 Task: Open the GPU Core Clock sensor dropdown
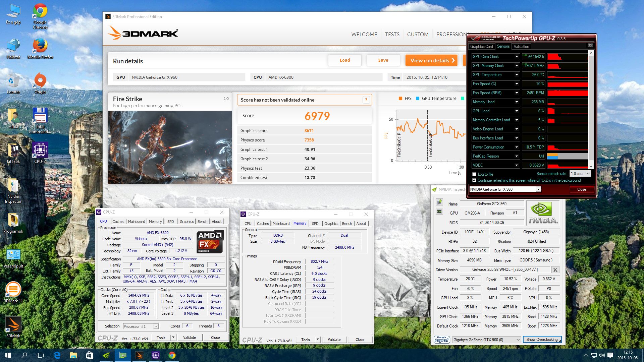coord(517,57)
